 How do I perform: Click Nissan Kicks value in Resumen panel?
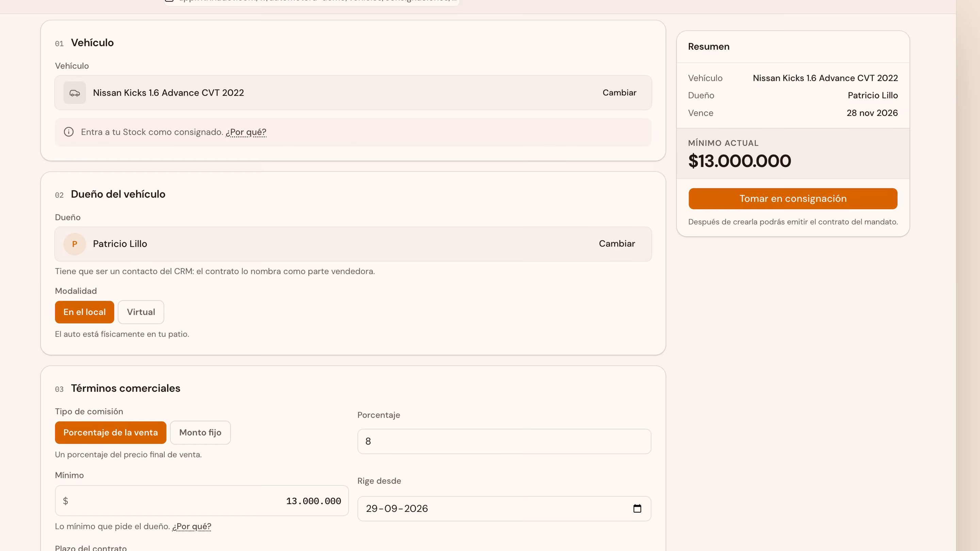click(825, 78)
